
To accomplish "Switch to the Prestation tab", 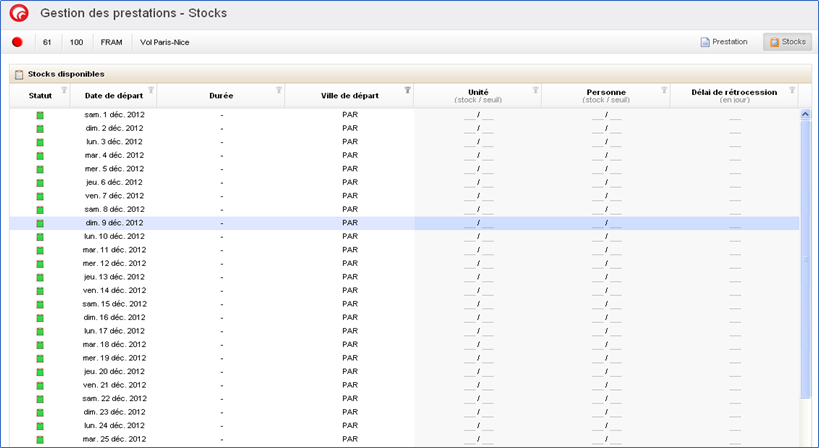I will pos(724,42).
